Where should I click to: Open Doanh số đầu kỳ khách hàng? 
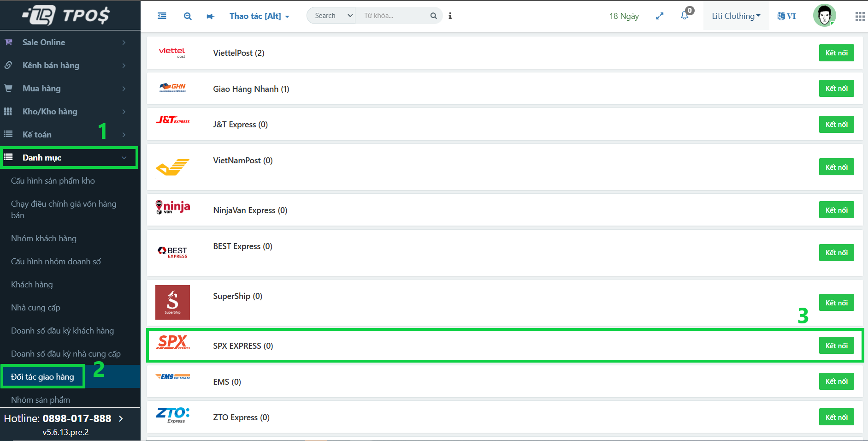click(x=62, y=331)
